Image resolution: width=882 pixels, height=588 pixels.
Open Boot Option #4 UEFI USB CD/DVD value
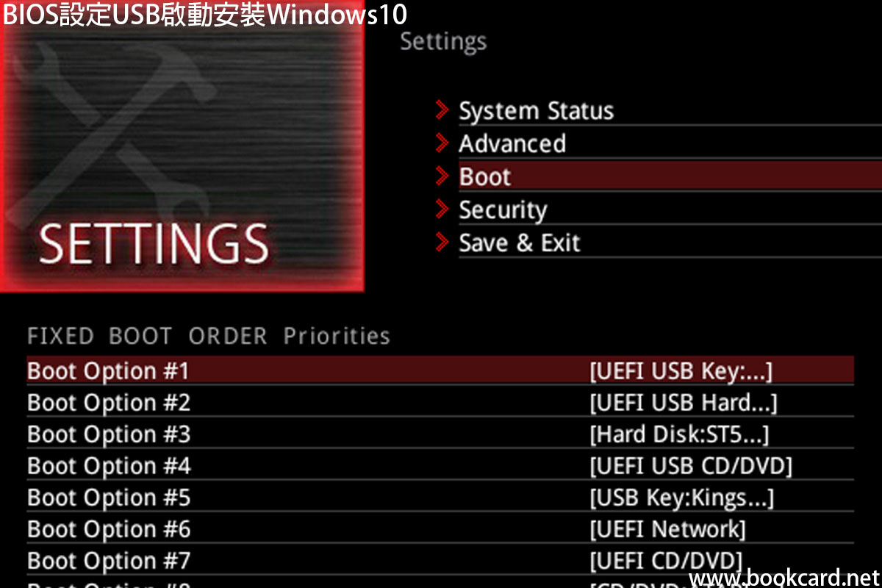[x=690, y=466]
